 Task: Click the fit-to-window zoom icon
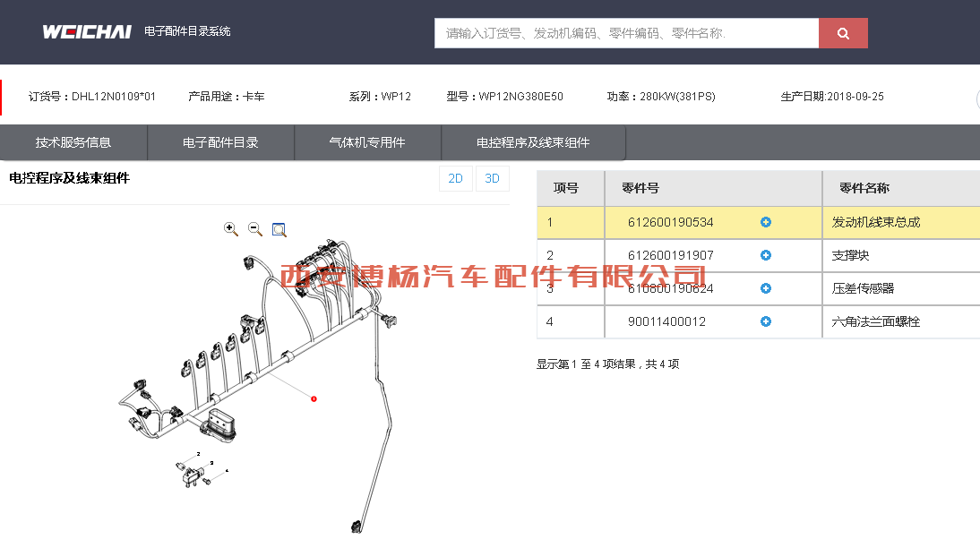(x=279, y=229)
